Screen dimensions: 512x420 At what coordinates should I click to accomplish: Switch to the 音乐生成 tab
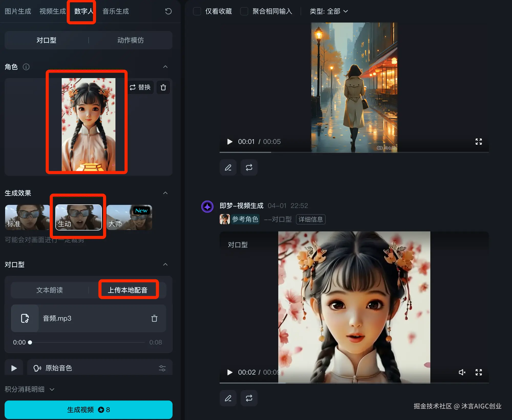[x=116, y=11]
